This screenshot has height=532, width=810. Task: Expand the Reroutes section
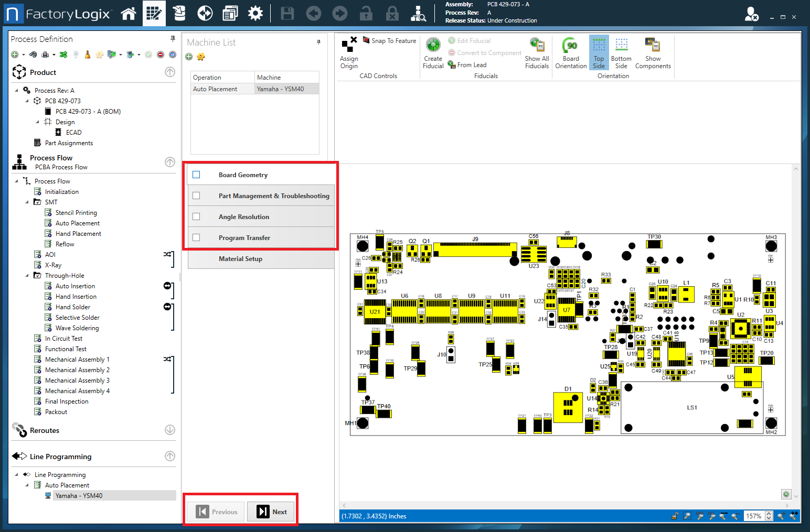170,430
